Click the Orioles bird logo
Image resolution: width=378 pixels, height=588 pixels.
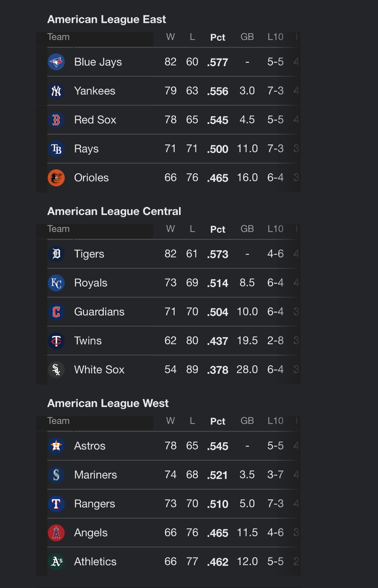[56, 178]
